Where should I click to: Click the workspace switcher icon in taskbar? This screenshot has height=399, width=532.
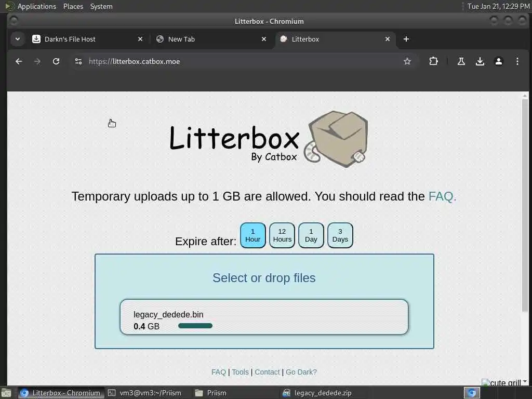(472, 393)
